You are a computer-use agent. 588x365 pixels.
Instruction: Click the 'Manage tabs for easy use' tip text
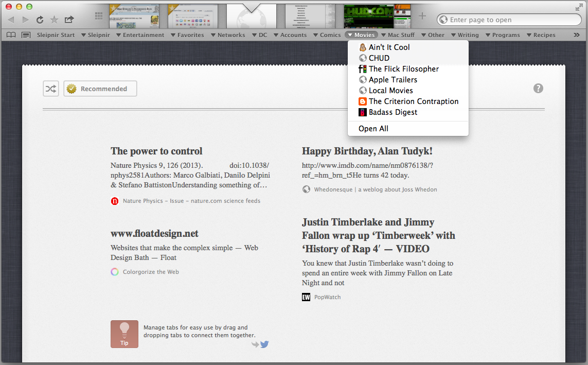(200, 331)
